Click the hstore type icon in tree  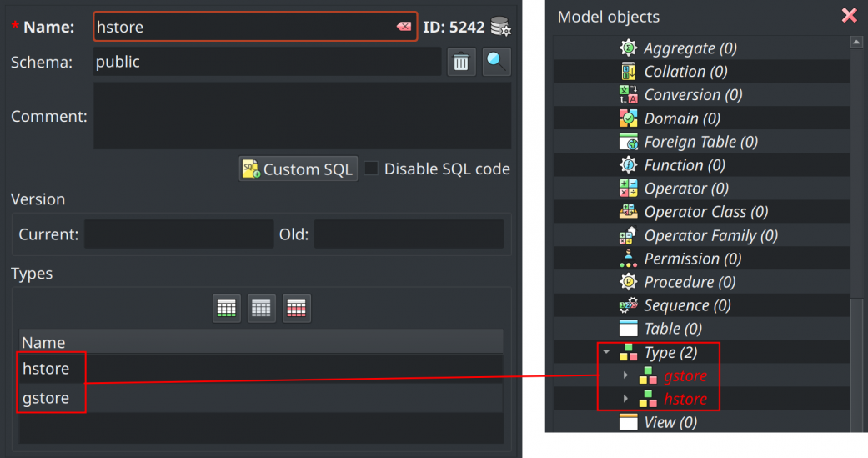tap(648, 399)
